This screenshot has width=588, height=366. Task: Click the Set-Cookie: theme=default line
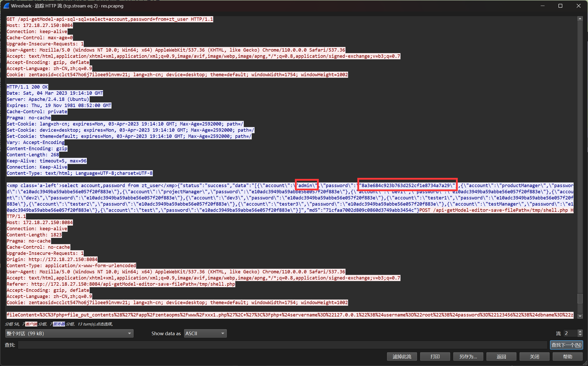[129, 136]
